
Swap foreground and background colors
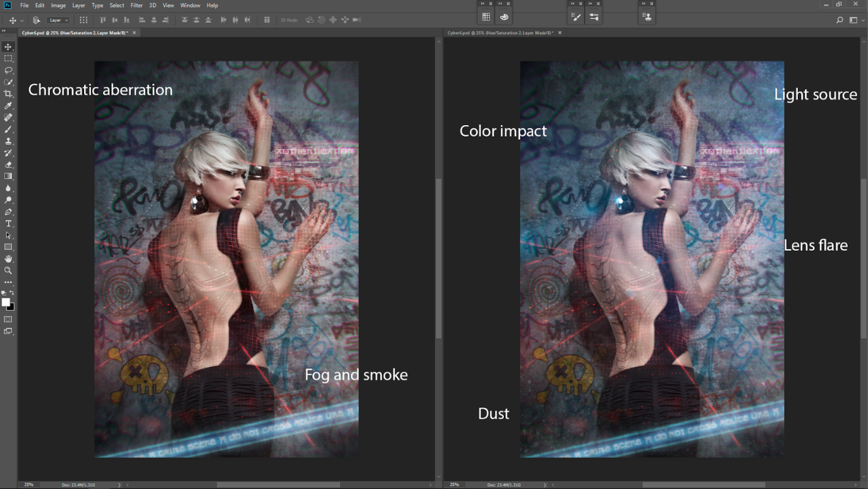12,293
